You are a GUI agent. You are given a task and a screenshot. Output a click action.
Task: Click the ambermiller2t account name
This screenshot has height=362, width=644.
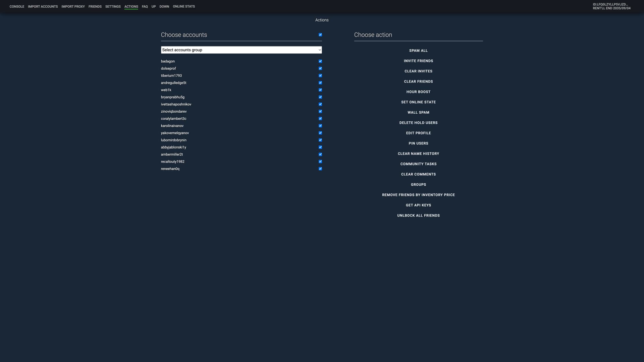click(172, 155)
